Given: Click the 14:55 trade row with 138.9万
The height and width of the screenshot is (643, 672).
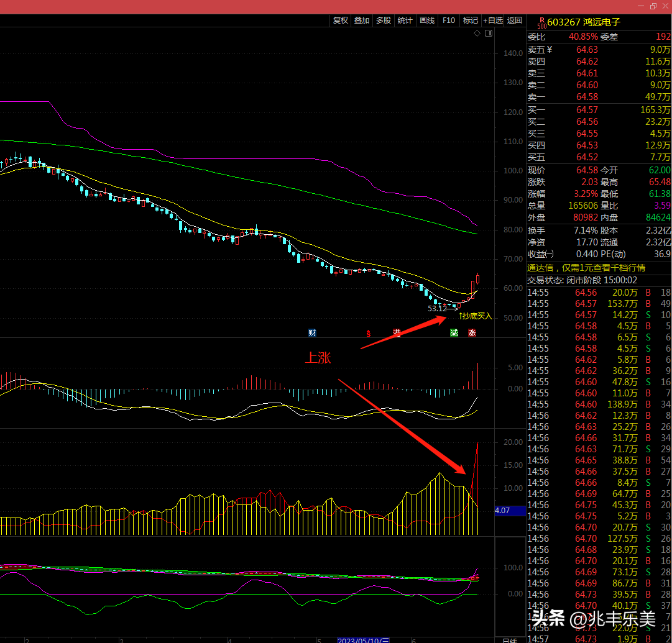Looking at the screenshot, I should pyautogui.click(x=599, y=404).
